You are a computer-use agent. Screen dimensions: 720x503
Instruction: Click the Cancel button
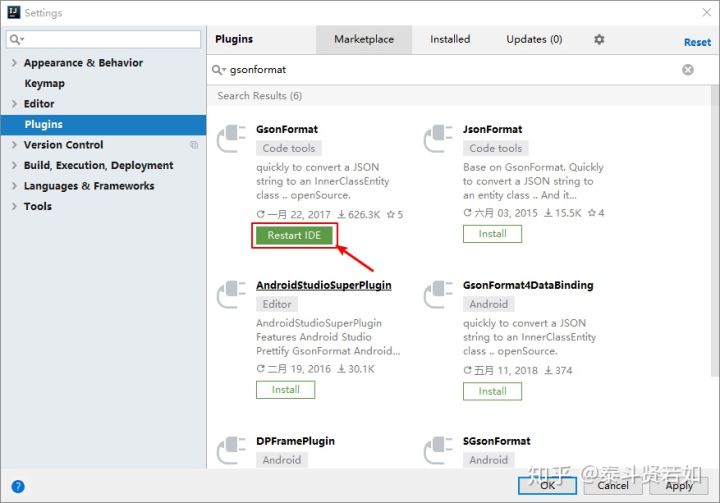point(613,486)
